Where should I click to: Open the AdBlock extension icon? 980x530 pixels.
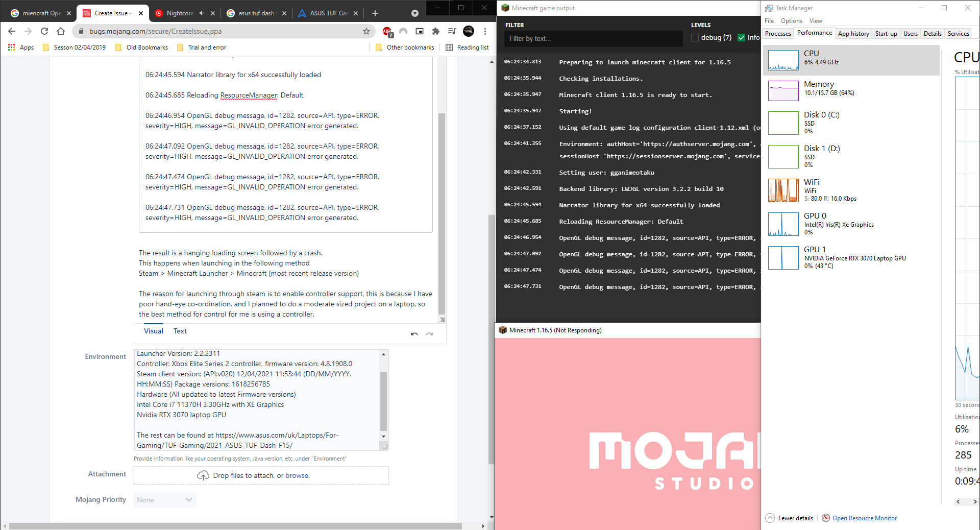click(387, 32)
